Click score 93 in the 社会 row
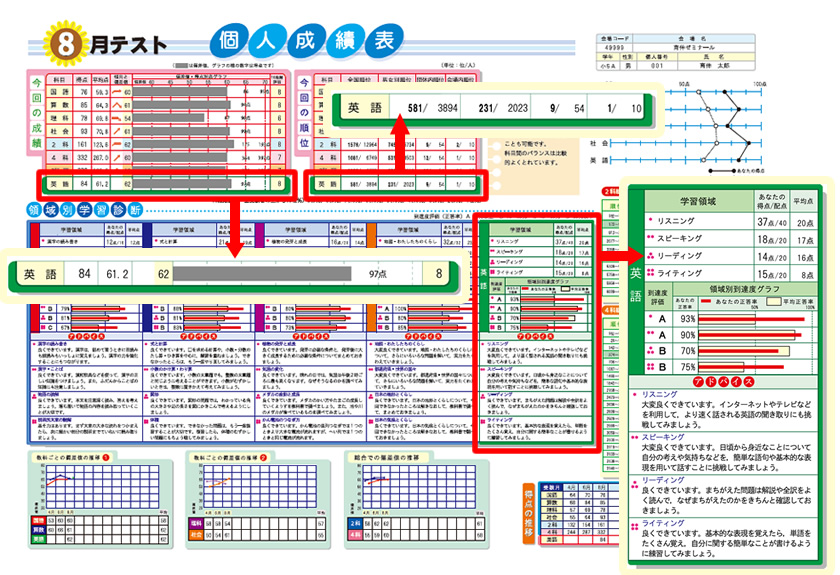 [84, 131]
